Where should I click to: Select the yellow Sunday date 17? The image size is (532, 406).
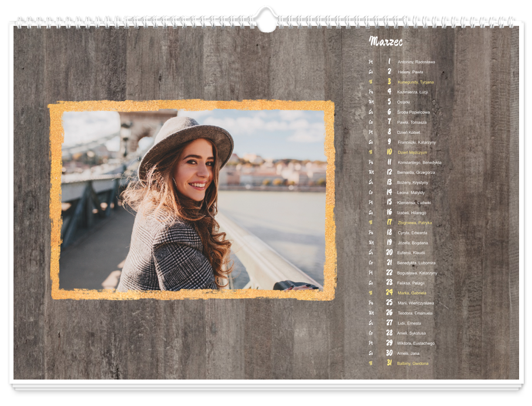pos(389,223)
